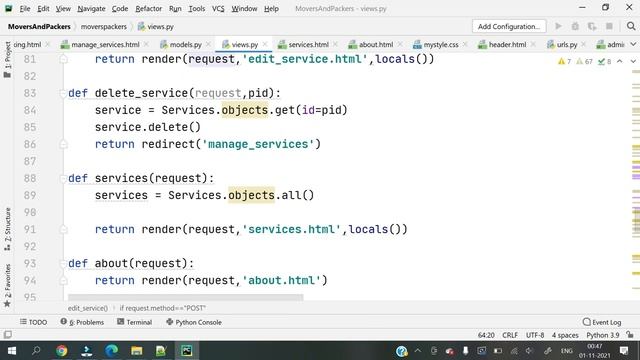Change 4 spaces indent setting
The image size is (640, 360).
565,335
